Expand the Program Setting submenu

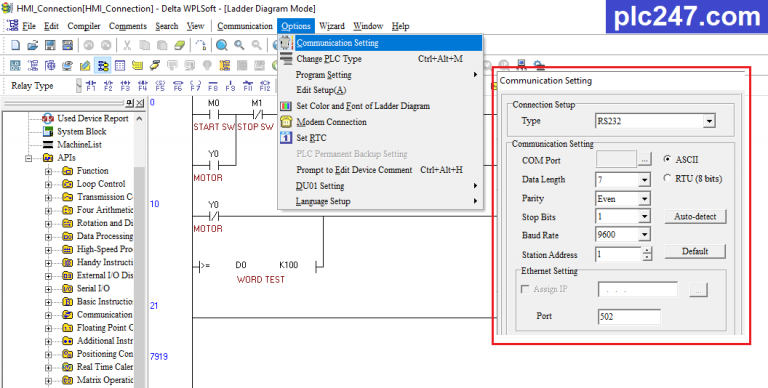(380, 74)
